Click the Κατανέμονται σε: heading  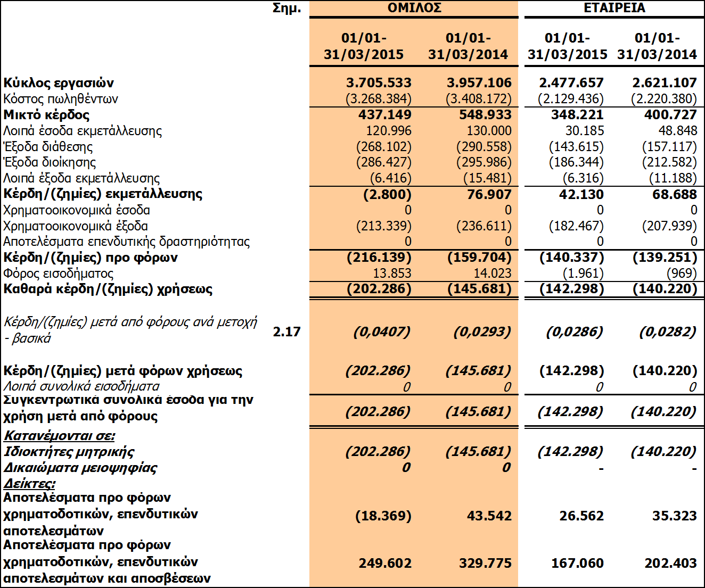[59, 436]
